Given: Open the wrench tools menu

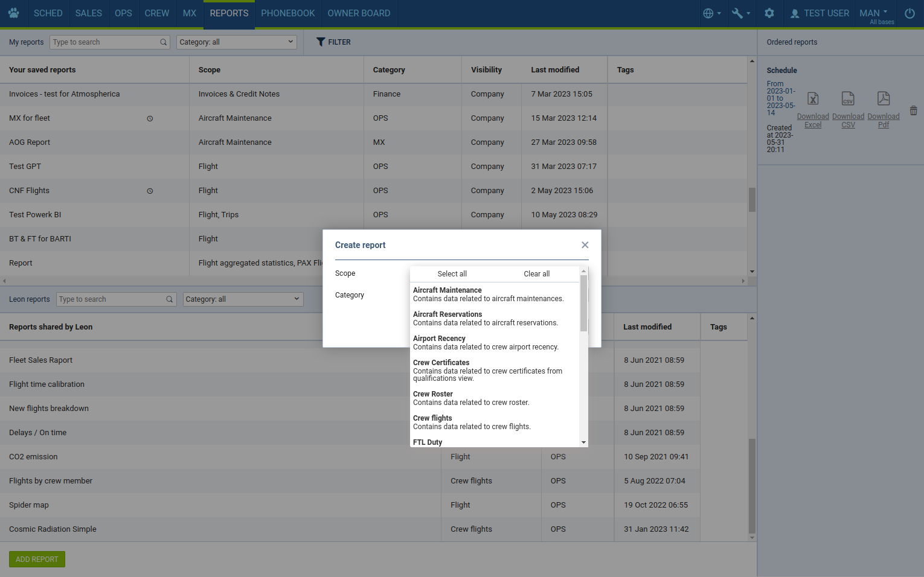Looking at the screenshot, I should [740, 13].
